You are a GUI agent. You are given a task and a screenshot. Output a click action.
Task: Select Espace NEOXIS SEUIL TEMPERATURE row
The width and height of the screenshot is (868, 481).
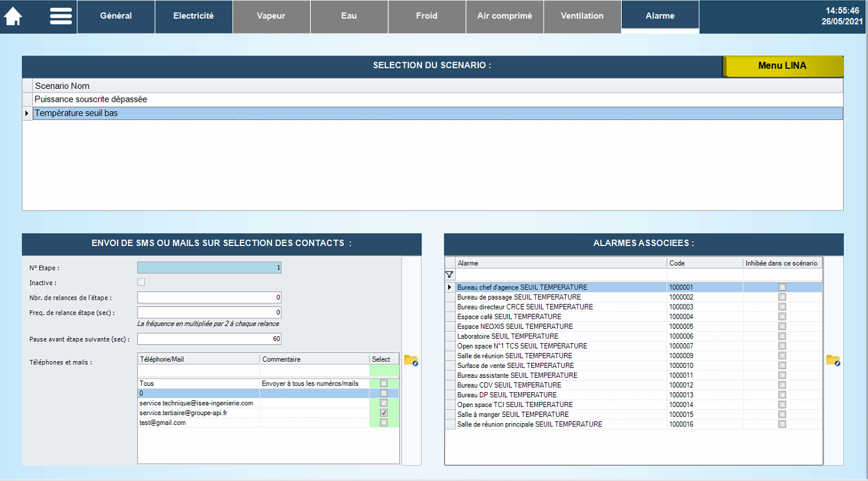click(x=634, y=326)
